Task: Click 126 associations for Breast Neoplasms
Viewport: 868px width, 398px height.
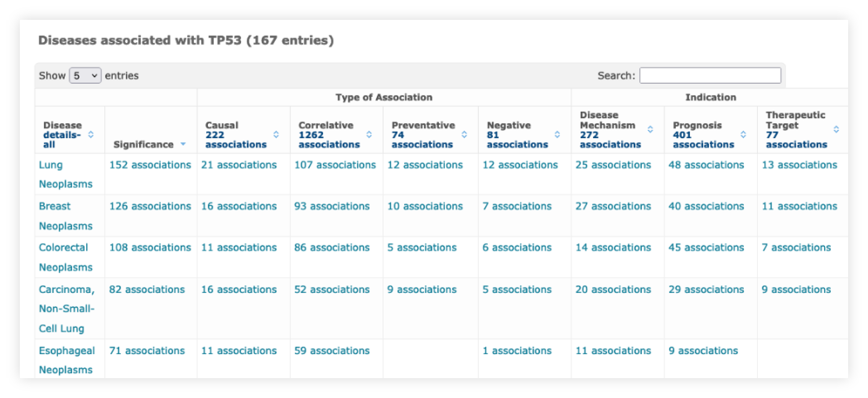Action: (x=150, y=206)
